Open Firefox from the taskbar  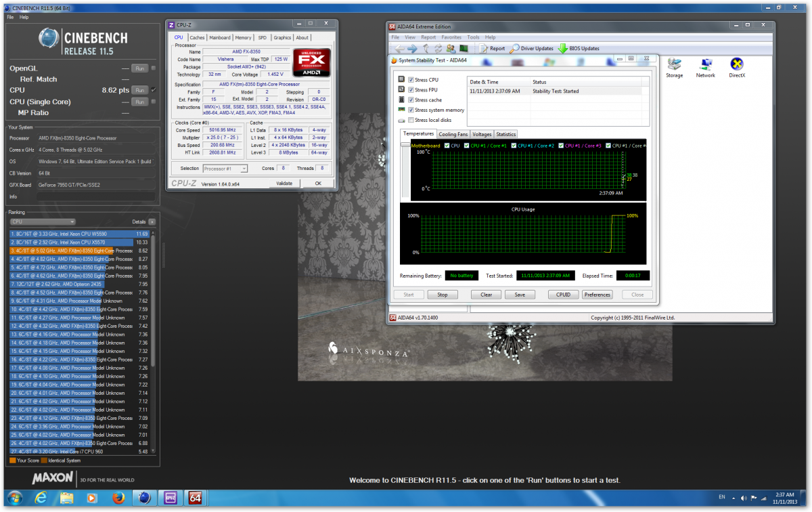pos(117,498)
